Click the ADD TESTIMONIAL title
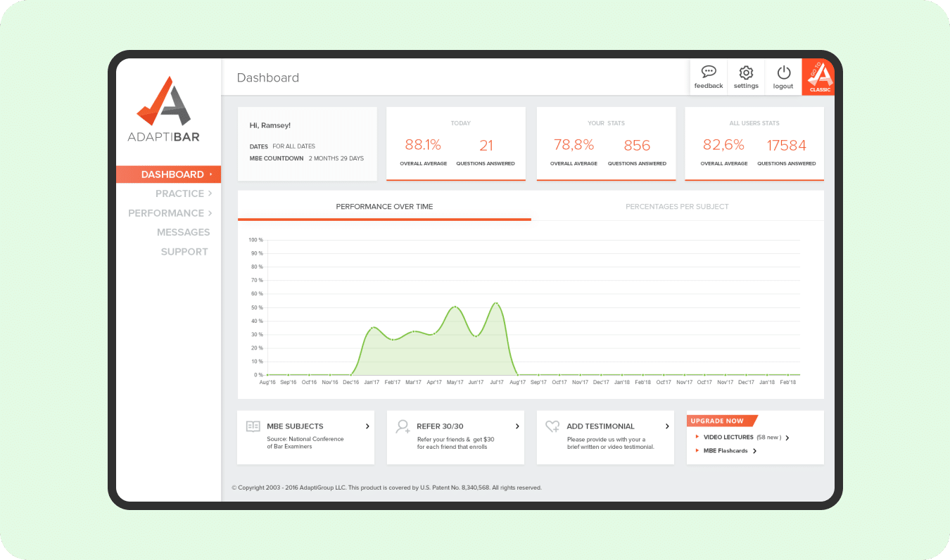The image size is (950, 560). [x=600, y=426]
